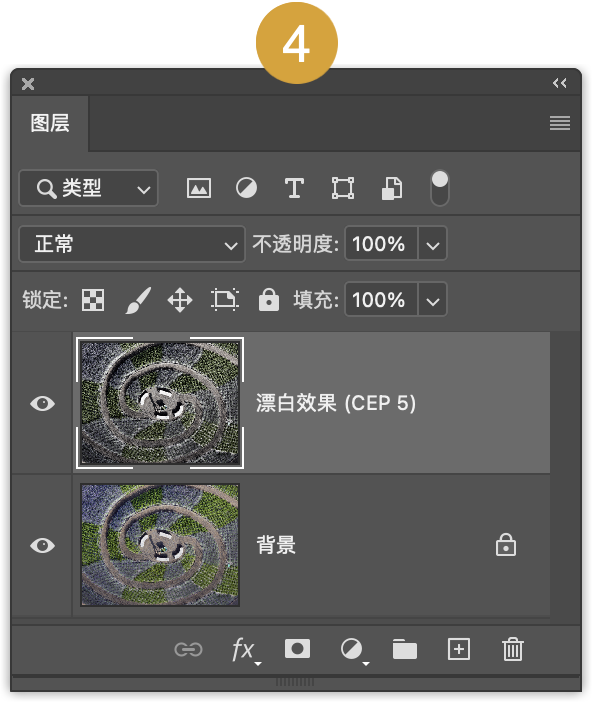Filter for shape layers icon
This screenshot has height=706, width=592.
[x=343, y=188]
